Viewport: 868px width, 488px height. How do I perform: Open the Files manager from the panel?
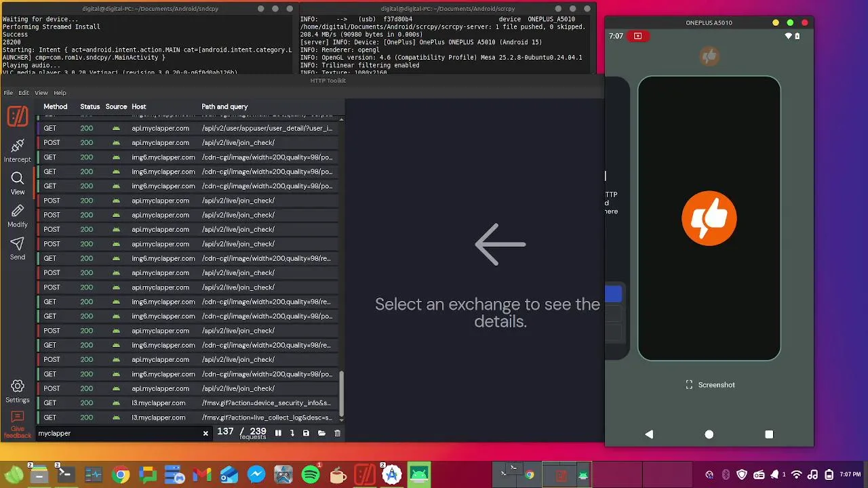click(x=39, y=474)
